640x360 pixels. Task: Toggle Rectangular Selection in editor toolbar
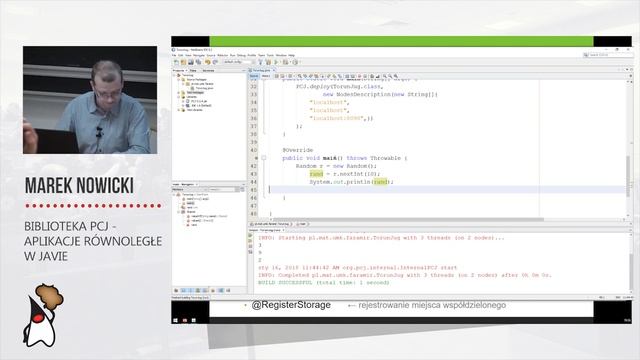[x=322, y=76]
